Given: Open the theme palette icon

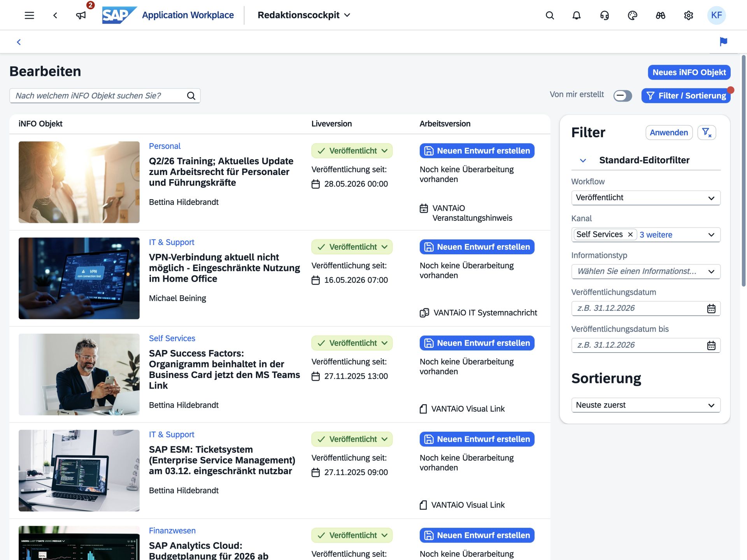Looking at the screenshot, I should pos(633,15).
